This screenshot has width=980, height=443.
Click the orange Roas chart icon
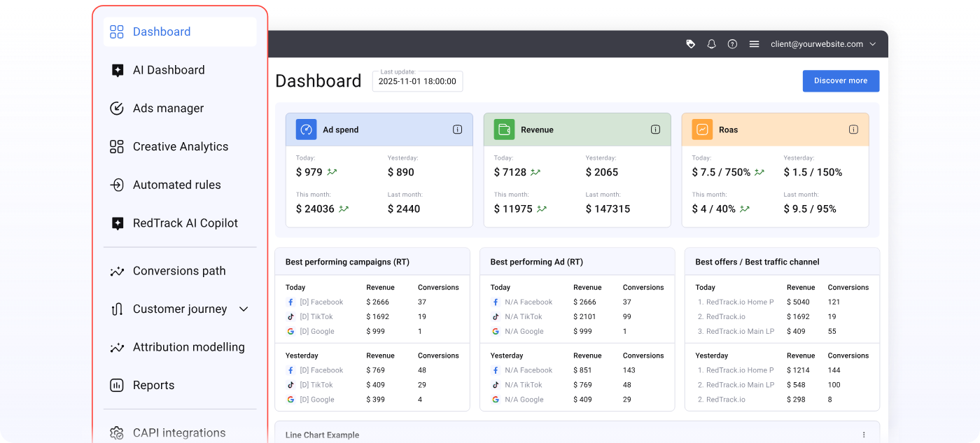point(703,129)
